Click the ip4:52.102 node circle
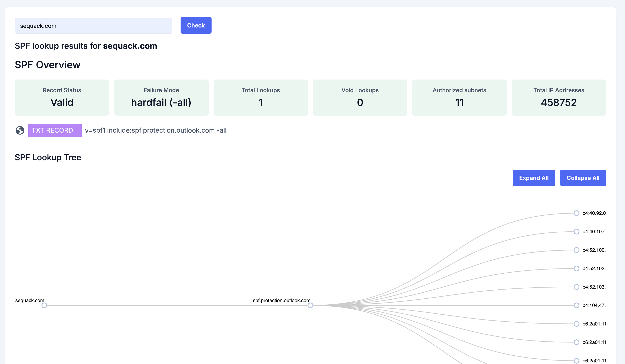The height and width of the screenshot is (364, 625). coord(576,269)
